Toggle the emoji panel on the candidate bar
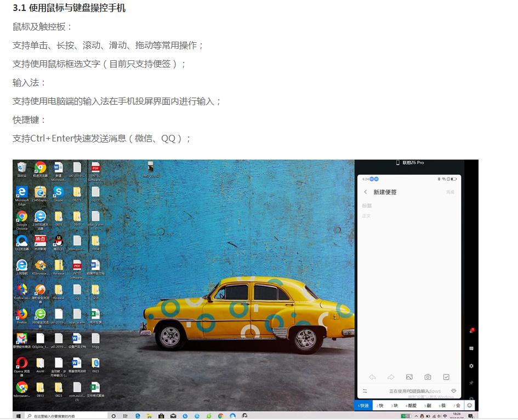 click(x=470, y=405)
